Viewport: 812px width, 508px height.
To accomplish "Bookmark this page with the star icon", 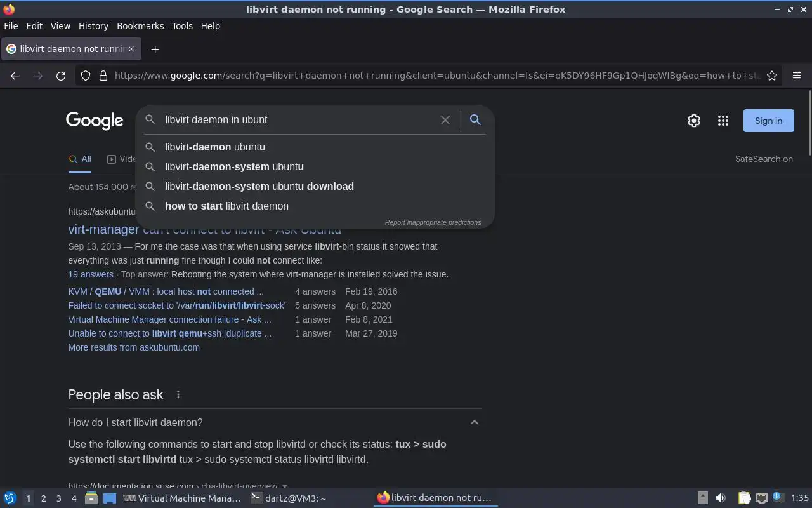I will [x=772, y=76].
